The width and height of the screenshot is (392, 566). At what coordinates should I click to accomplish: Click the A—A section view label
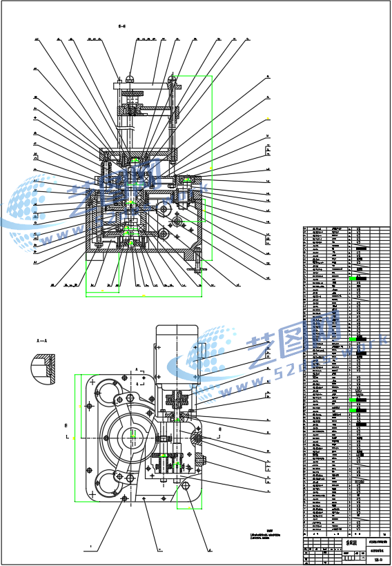click(42, 340)
